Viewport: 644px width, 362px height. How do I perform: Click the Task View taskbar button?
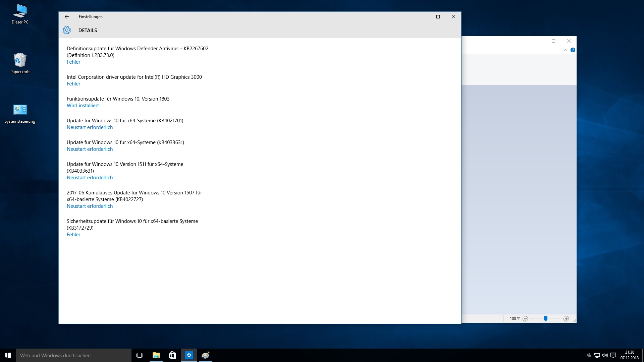pos(140,355)
